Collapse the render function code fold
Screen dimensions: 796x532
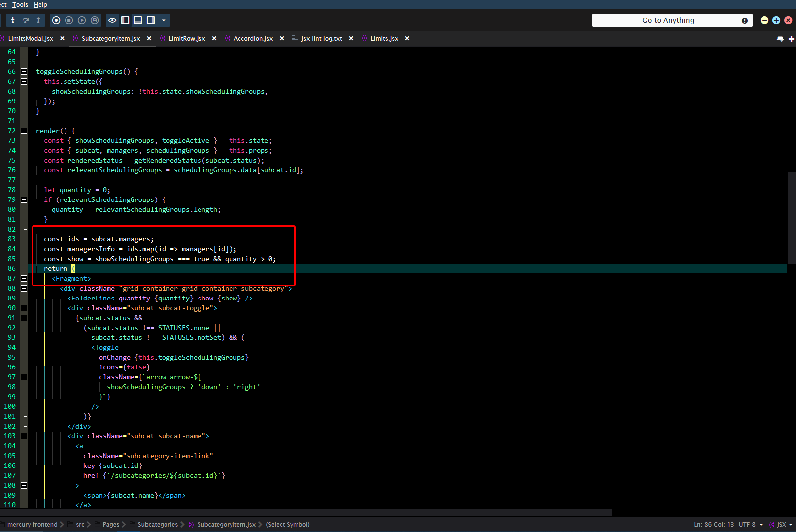click(x=23, y=131)
